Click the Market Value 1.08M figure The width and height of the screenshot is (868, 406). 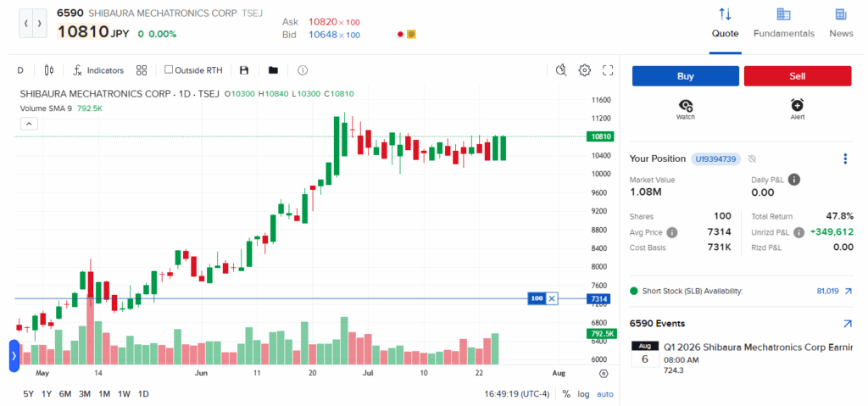coord(644,192)
